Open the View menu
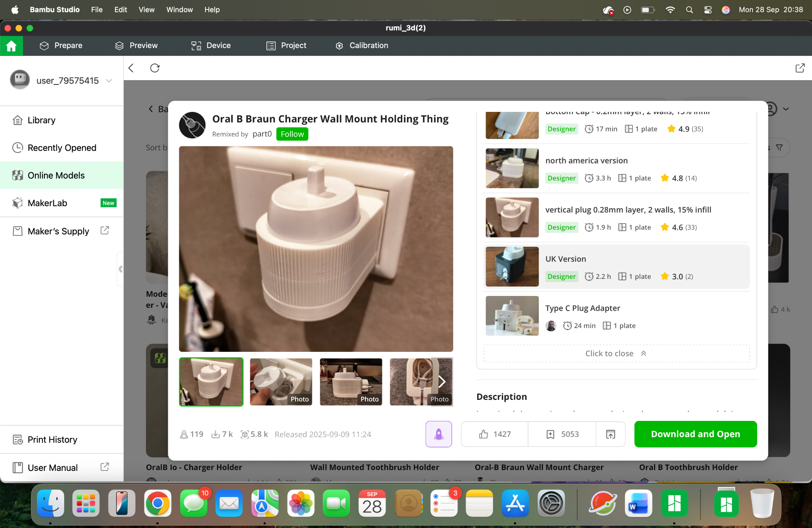This screenshot has width=812, height=528. click(x=146, y=10)
